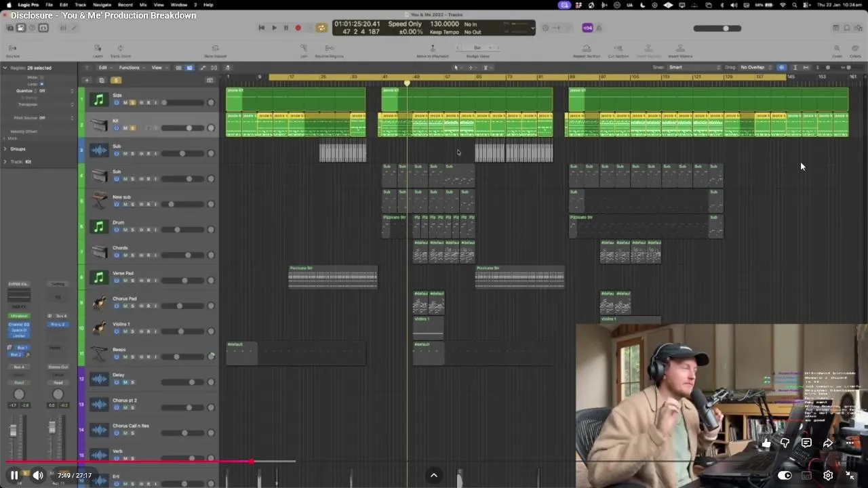The width and height of the screenshot is (868, 488).
Task: Open the Record menu
Action: click(125, 5)
